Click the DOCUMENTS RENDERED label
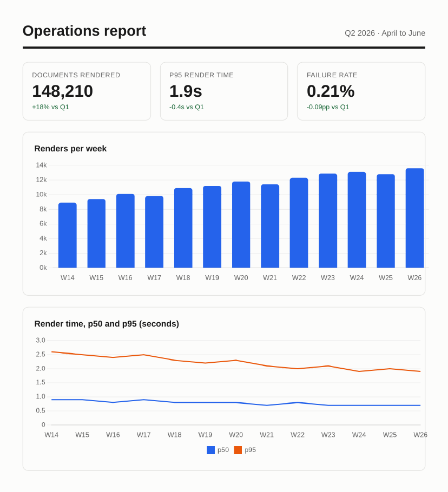Viewport: 448px width, 492px height. coord(76,75)
